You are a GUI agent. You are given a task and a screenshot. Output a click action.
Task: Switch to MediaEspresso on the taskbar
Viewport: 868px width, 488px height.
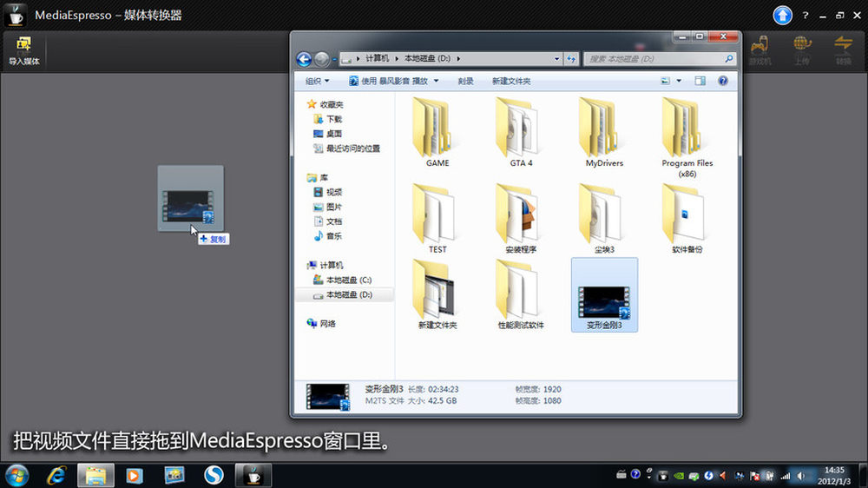(253, 475)
